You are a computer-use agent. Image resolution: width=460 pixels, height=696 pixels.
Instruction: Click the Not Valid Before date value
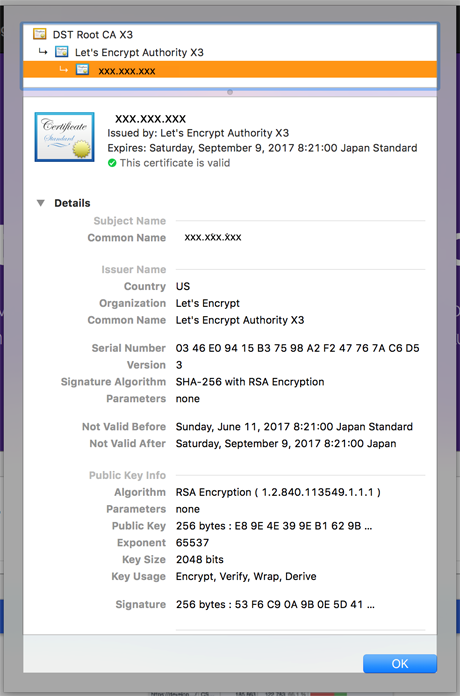pyautogui.click(x=294, y=427)
